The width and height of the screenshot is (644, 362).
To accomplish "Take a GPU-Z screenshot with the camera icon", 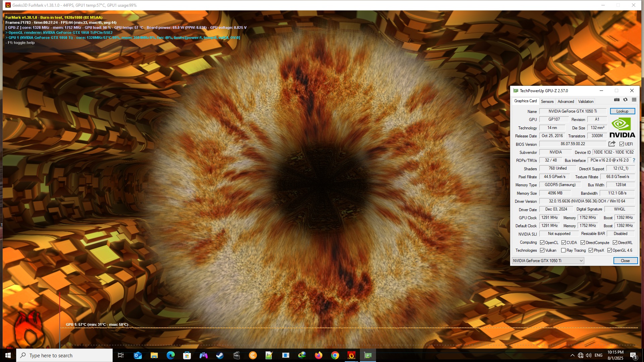I will (x=616, y=100).
